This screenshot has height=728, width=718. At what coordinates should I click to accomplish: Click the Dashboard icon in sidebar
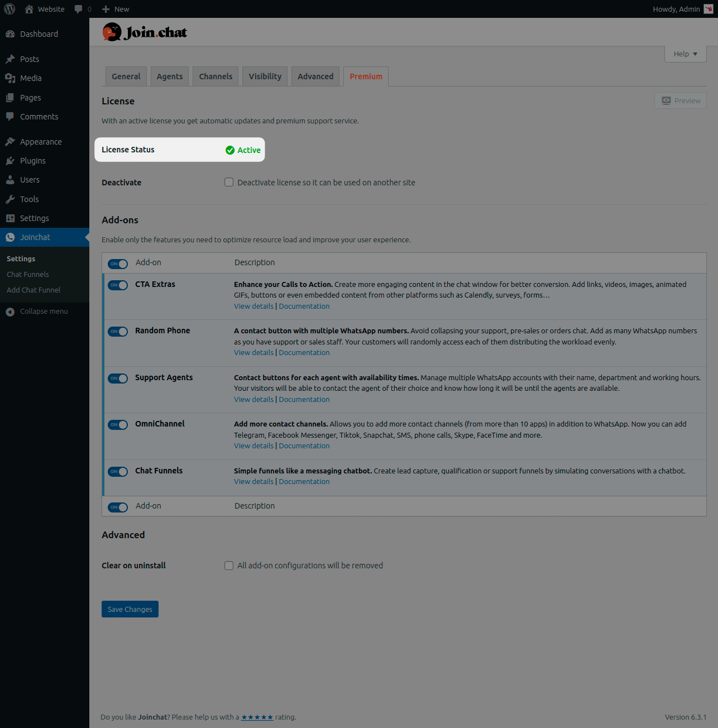10,34
